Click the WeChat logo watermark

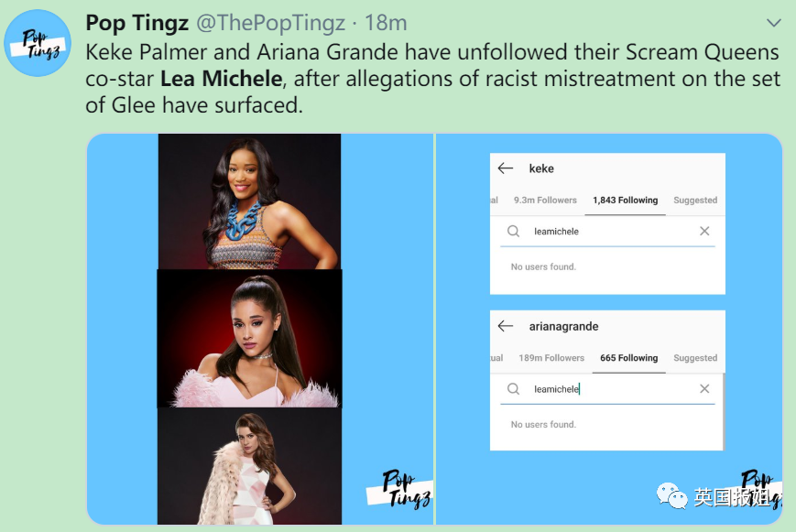click(671, 496)
